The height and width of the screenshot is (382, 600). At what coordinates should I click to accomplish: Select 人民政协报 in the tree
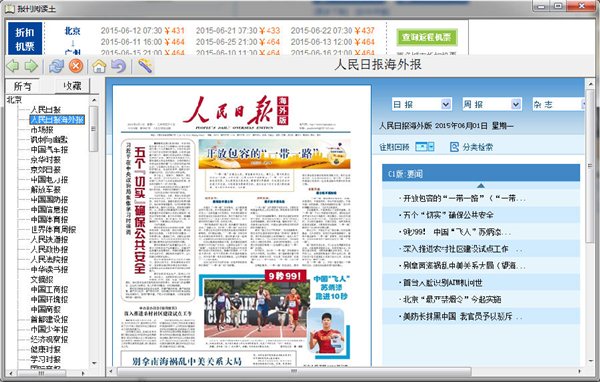click(x=49, y=250)
